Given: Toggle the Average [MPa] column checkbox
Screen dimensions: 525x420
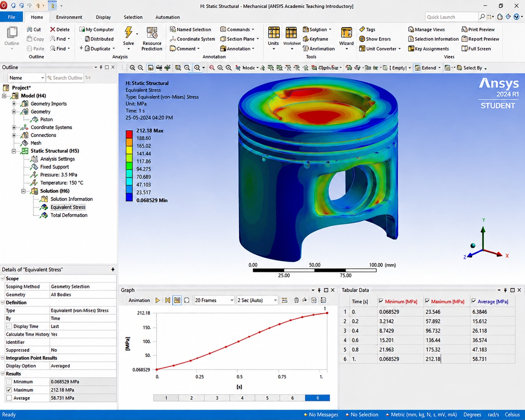Looking at the screenshot, I should tap(474, 301).
